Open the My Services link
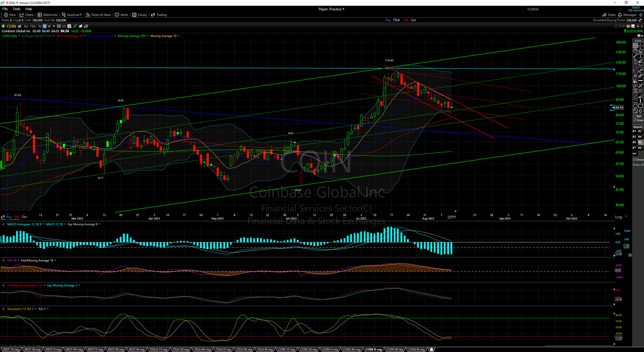This screenshot has height=352, width=644. [x=635, y=11]
